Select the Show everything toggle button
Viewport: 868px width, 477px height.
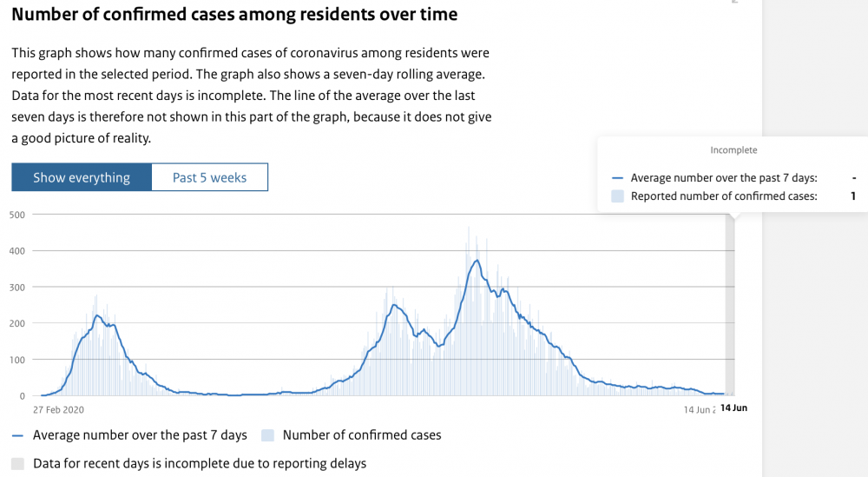click(x=82, y=177)
